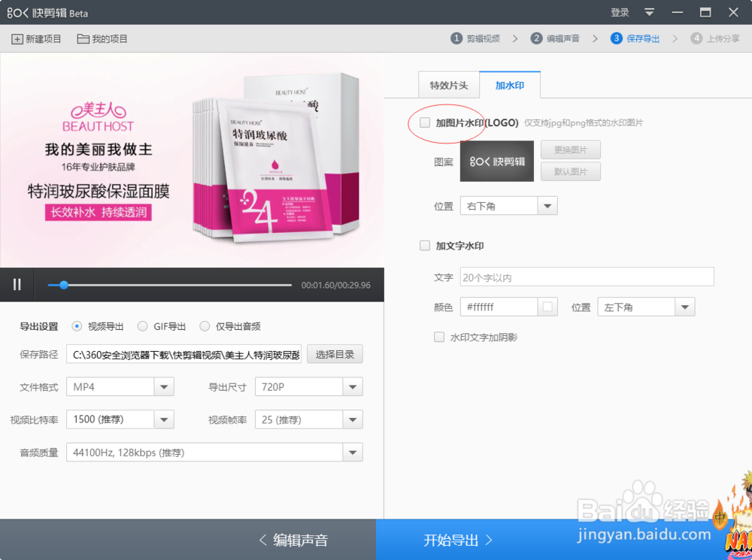
Task: Enable 加图片水印(LOGO) checkbox
Action: (x=425, y=123)
